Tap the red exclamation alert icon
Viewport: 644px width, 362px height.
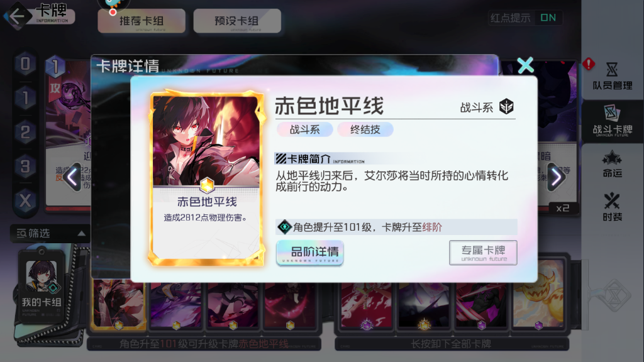click(589, 63)
